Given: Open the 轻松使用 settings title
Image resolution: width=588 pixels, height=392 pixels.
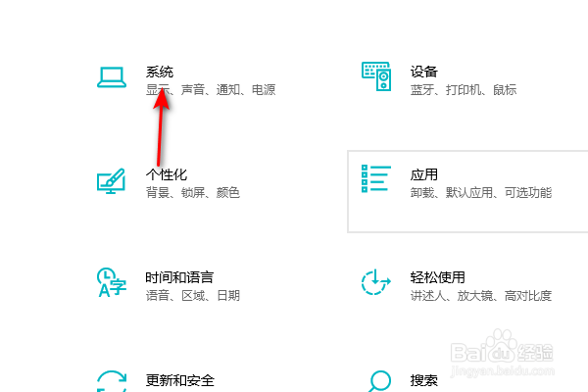Looking at the screenshot, I should pyautogui.click(x=438, y=277).
